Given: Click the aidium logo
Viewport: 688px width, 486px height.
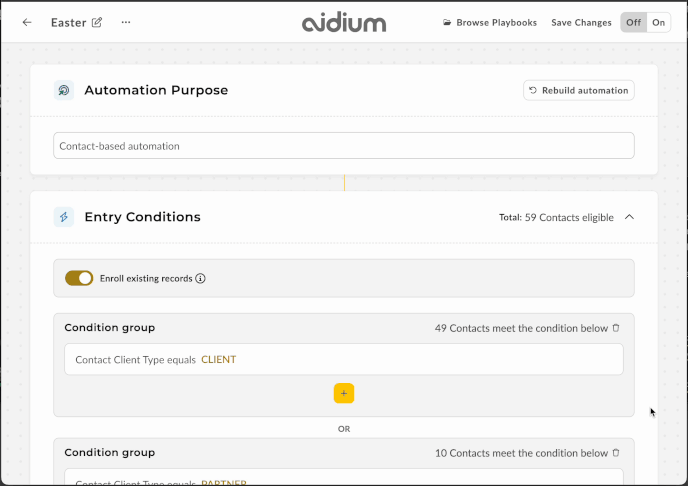Looking at the screenshot, I should point(344,23).
